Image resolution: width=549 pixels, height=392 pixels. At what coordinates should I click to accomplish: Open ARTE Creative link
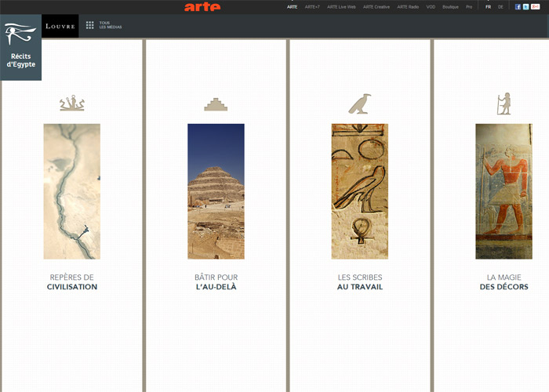[x=376, y=7]
